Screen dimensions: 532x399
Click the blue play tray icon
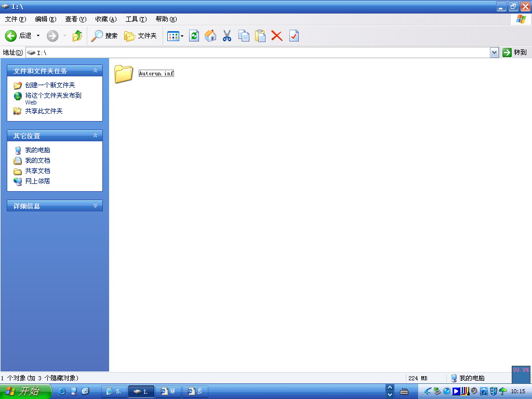point(456,391)
